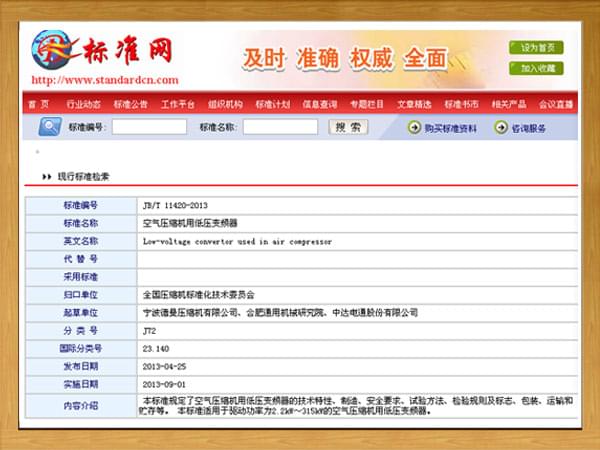Viewport: 600px width, 450px height.
Task: Open the 标准计划 menu item
Action: (x=272, y=104)
